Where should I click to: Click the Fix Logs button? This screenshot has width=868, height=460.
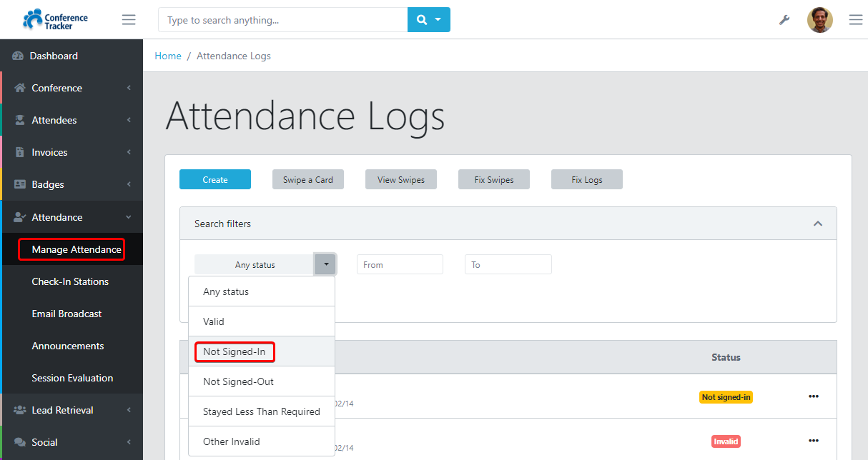point(587,179)
